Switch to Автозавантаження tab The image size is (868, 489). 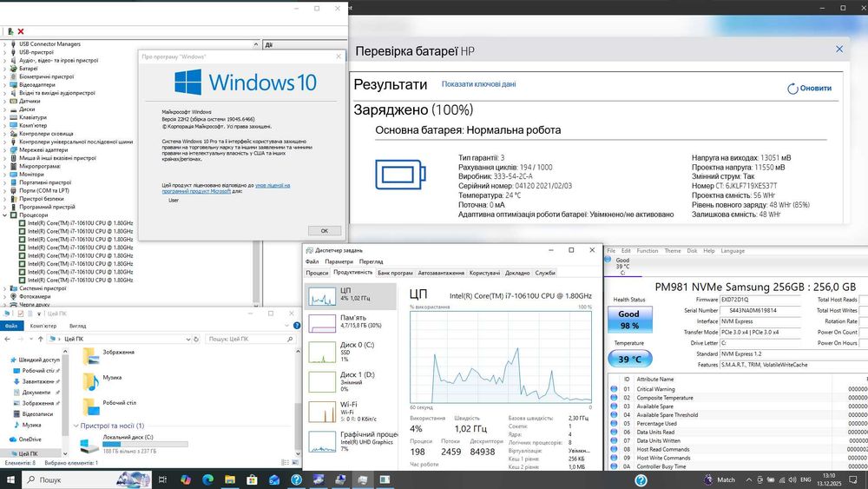tap(441, 273)
